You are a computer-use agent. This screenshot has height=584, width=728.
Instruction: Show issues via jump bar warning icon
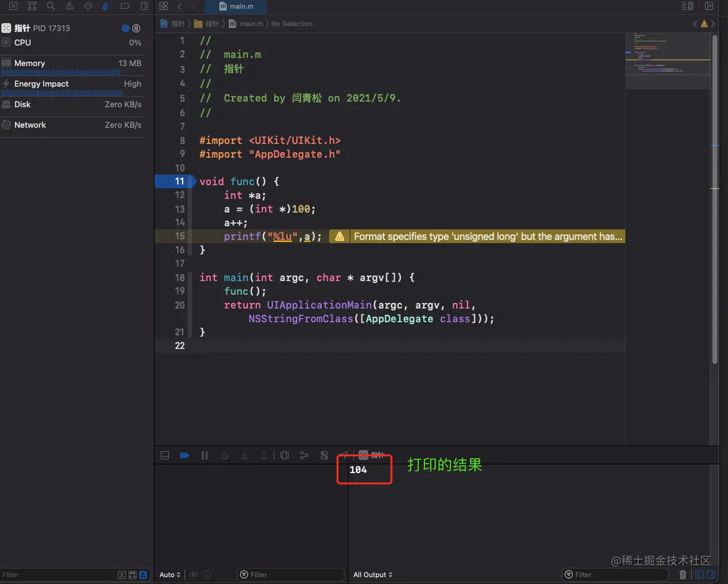(704, 24)
